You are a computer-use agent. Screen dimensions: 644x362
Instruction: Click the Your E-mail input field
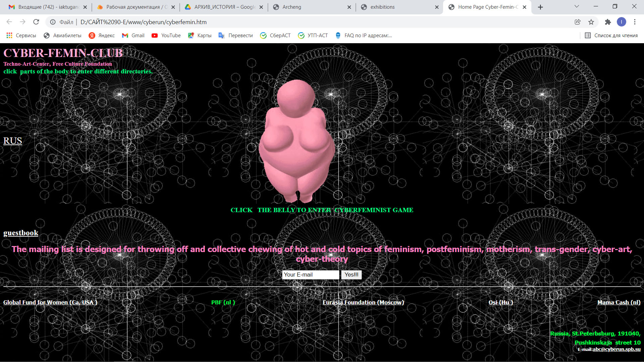[310, 275]
